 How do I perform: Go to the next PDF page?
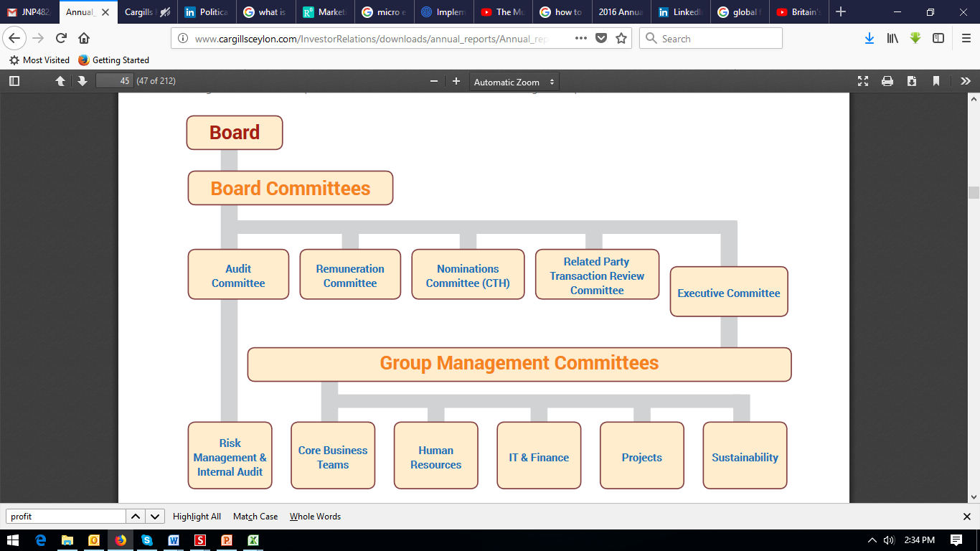coord(83,81)
